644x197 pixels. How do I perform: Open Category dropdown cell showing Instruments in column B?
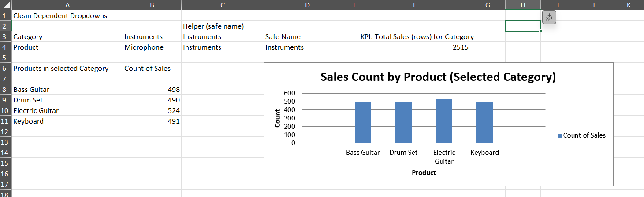tap(152, 36)
